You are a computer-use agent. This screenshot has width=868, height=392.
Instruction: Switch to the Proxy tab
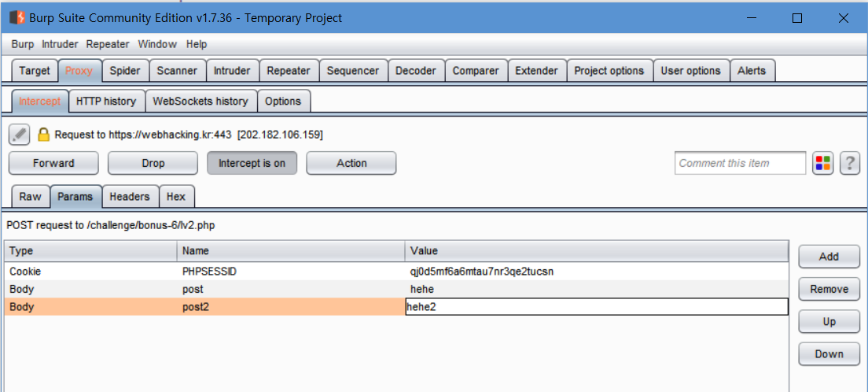[79, 71]
